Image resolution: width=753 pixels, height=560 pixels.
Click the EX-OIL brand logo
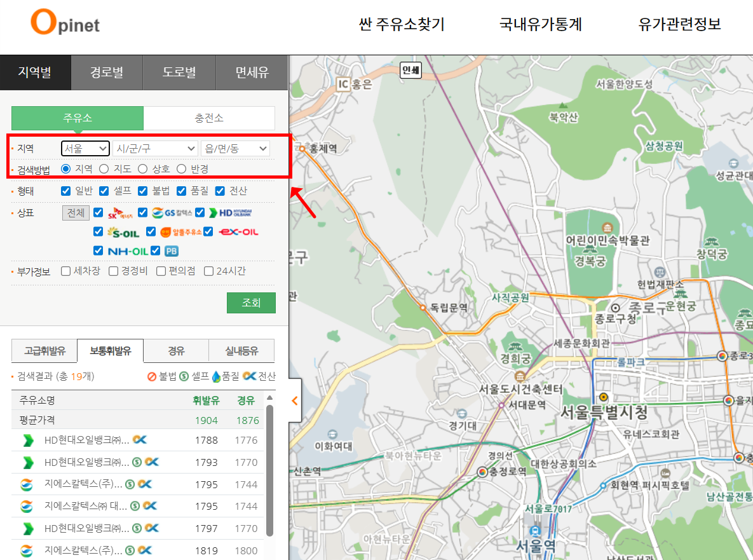coord(239,232)
